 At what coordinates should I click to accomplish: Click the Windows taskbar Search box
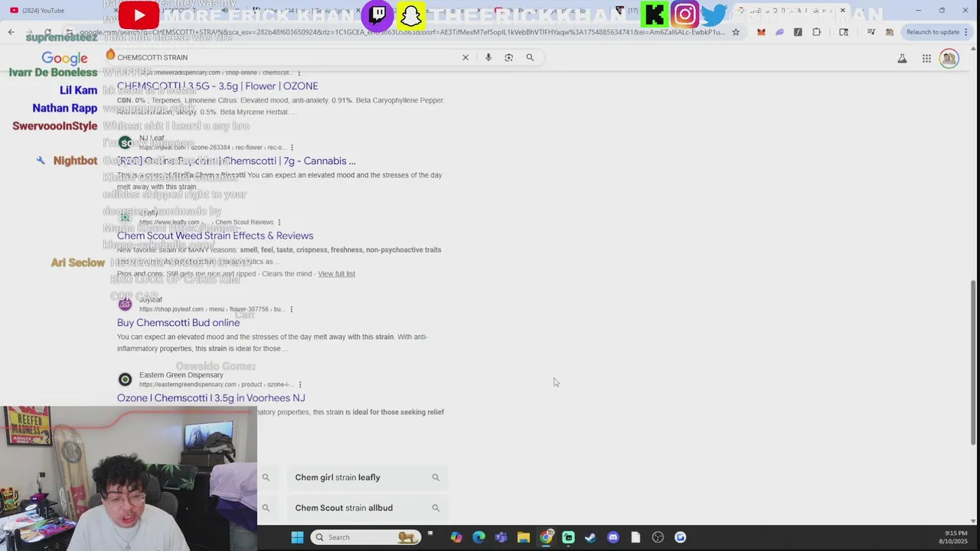366,537
